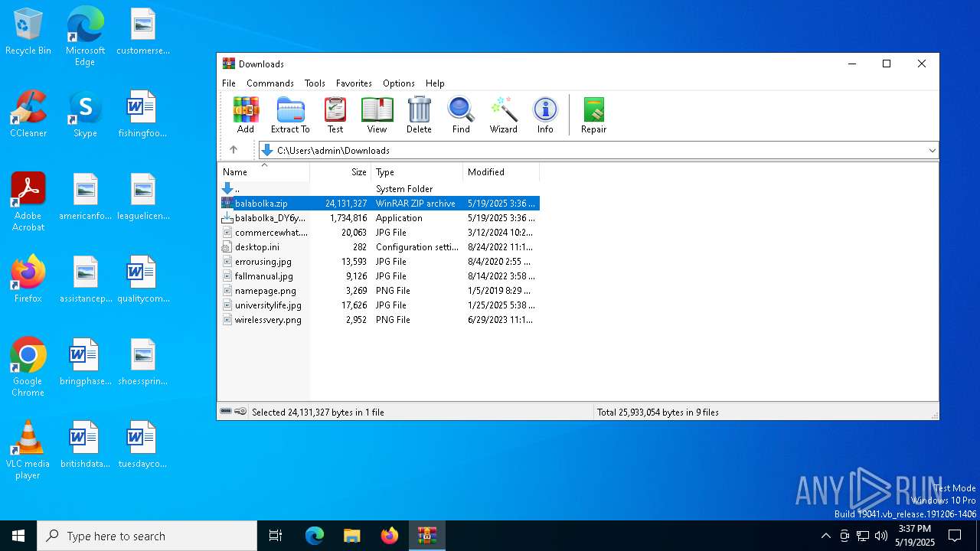Open the Task View taskbar button
The image size is (980, 551).
(x=276, y=536)
